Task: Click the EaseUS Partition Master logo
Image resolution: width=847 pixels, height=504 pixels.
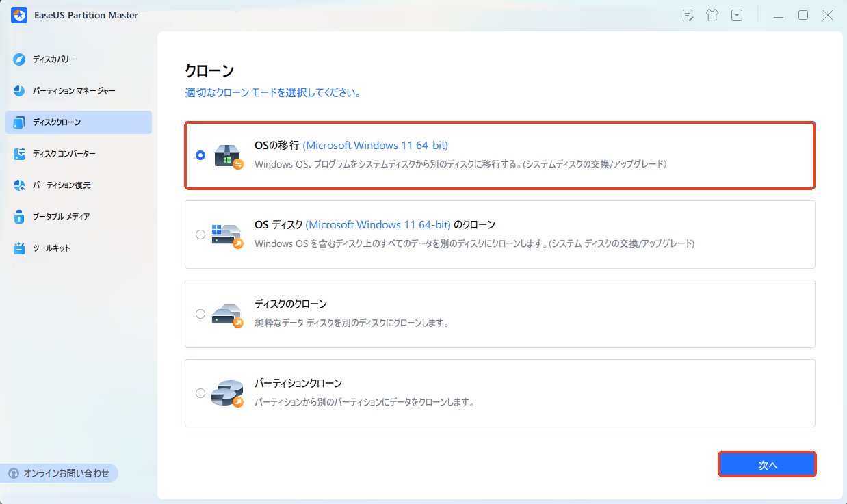Action: (x=18, y=15)
